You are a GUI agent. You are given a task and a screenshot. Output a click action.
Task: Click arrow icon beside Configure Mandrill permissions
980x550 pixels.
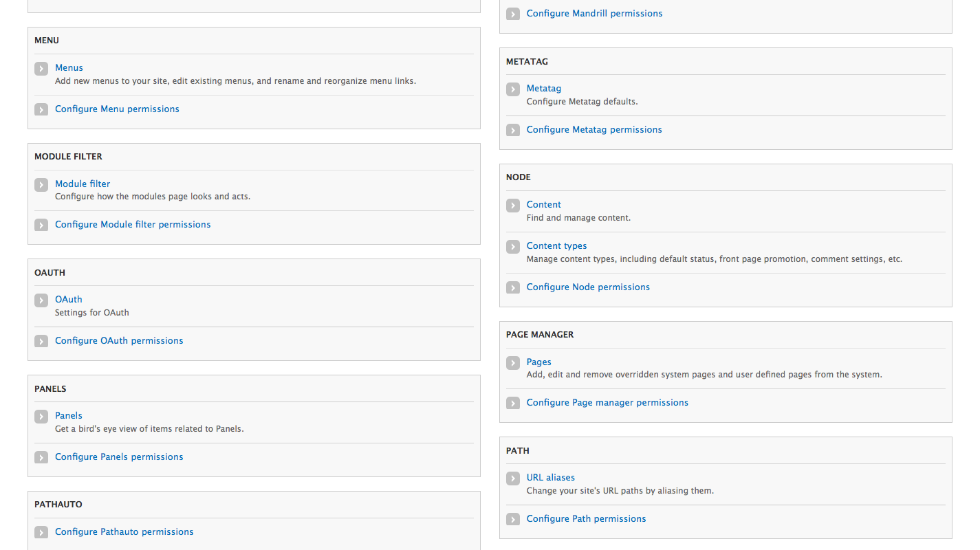pyautogui.click(x=513, y=14)
